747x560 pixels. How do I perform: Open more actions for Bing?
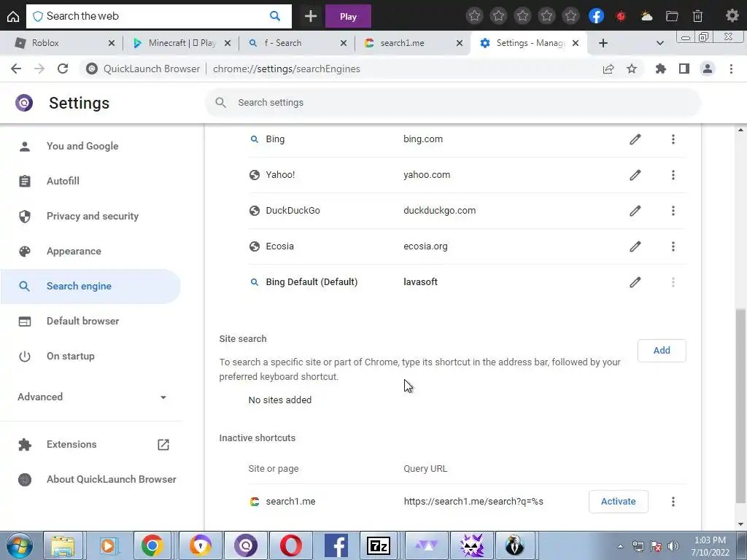(673, 139)
